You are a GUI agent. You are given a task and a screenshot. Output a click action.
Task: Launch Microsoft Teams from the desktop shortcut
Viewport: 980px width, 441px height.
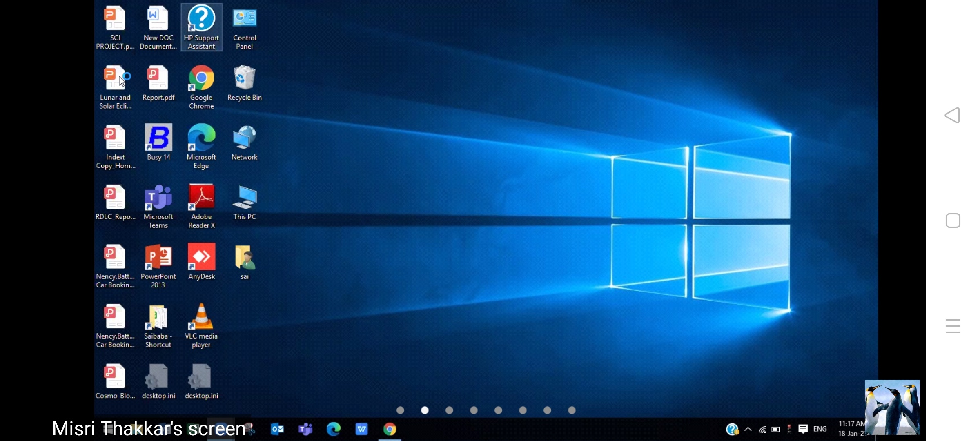158,206
